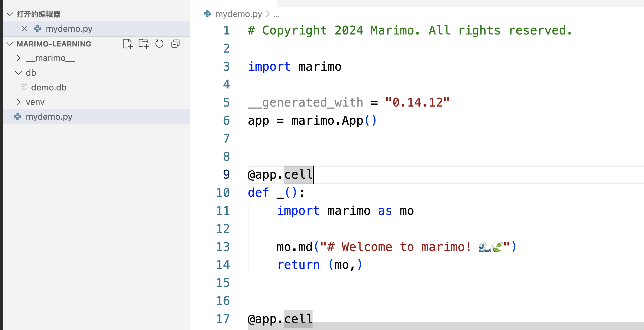Click the New Folder icon in explorer
This screenshot has width=644, height=330.
[144, 44]
